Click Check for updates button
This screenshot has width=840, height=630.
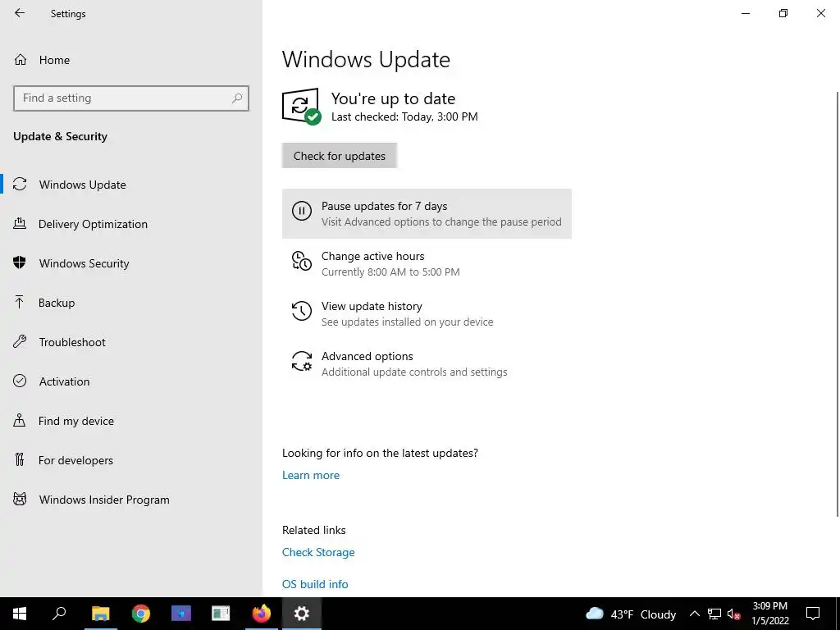coord(339,156)
